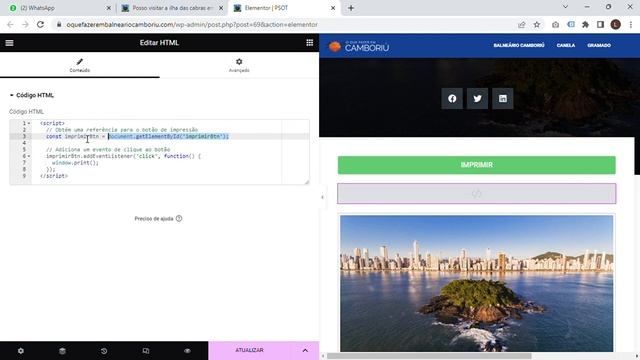Click the site lock icon in address bar

click(59, 24)
